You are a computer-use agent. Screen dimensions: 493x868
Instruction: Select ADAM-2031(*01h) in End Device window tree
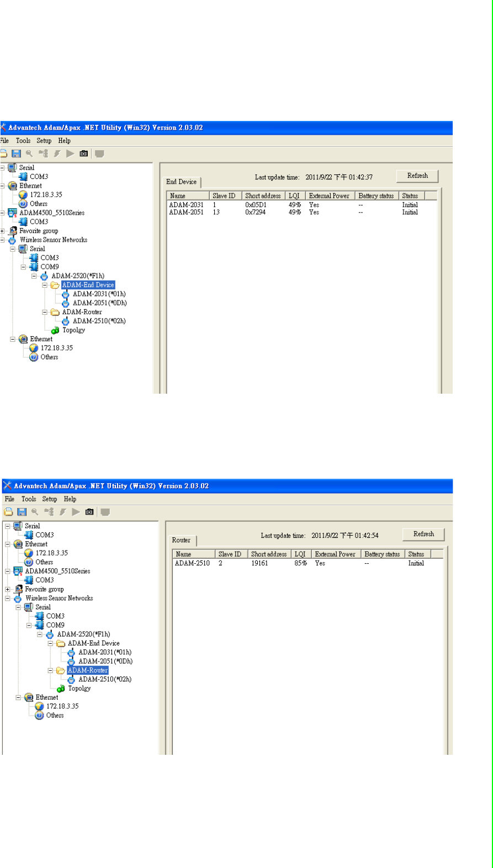[99, 294]
